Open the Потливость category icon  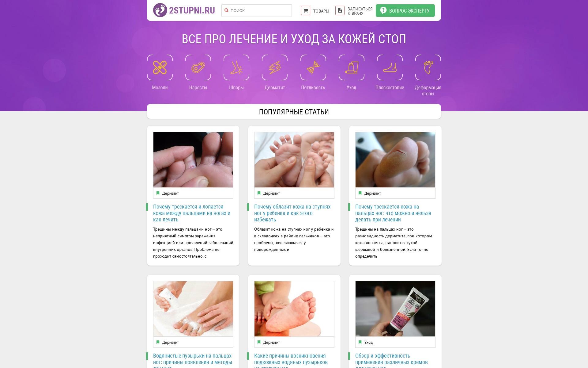click(313, 67)
